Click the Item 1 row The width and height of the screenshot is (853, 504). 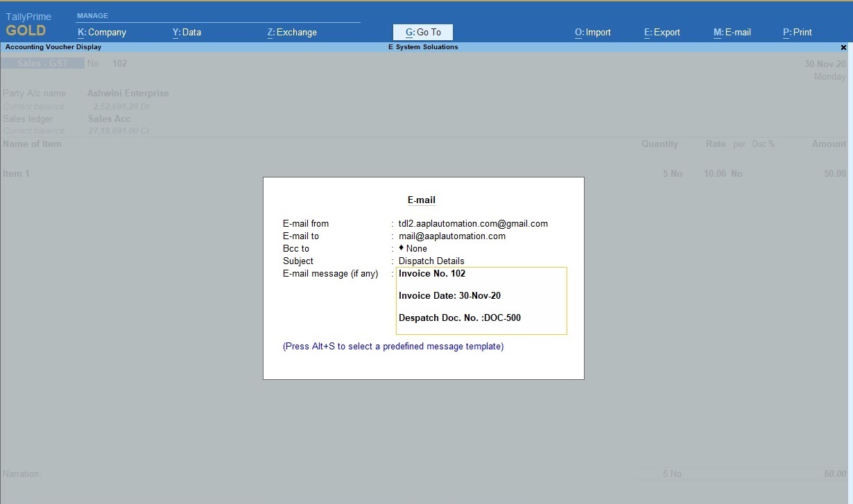point(17,174)
